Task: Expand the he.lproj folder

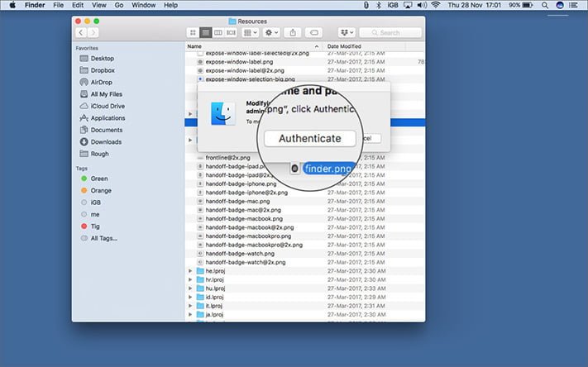Action: 190,271
